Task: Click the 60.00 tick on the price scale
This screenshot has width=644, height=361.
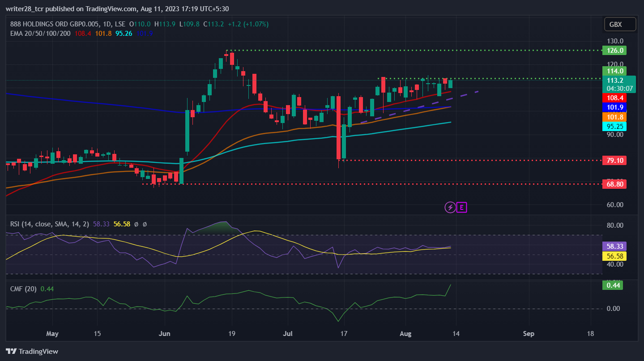Action: pos(615,205)
